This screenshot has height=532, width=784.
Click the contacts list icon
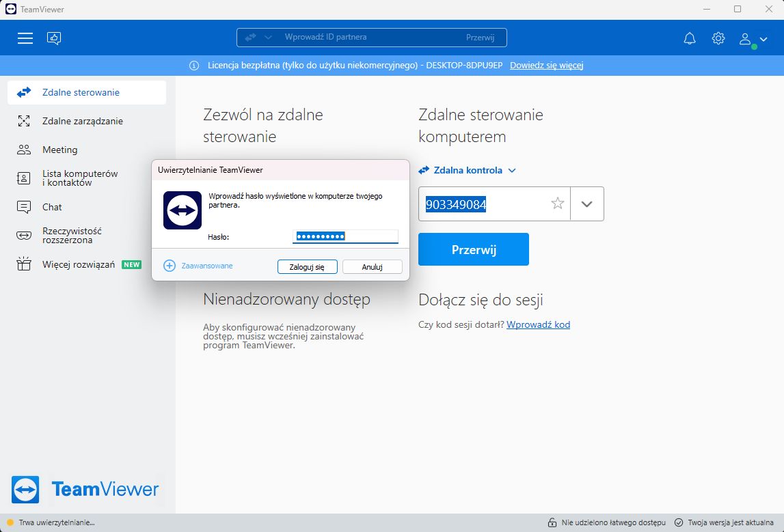[23, 178]
